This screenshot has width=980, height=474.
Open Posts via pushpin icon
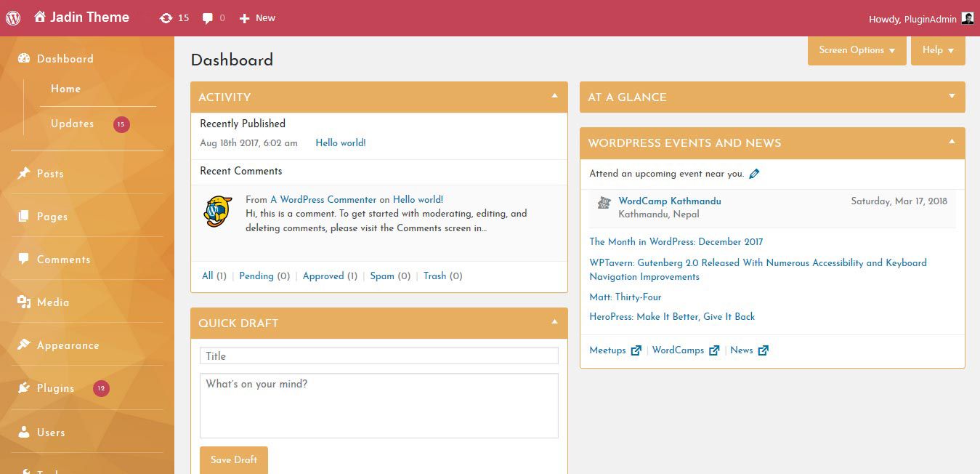click(24, 174)
